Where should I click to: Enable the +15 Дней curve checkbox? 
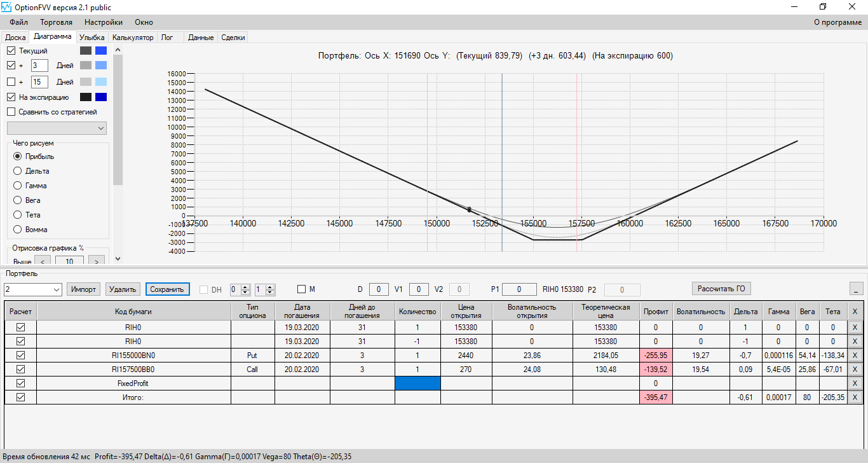point(11,81)
